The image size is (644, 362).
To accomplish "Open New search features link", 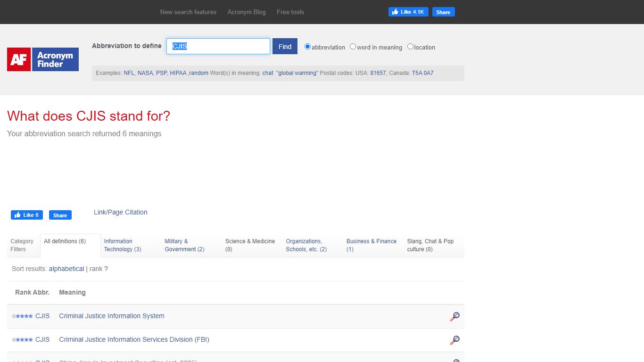I will [x=188, y=12].
